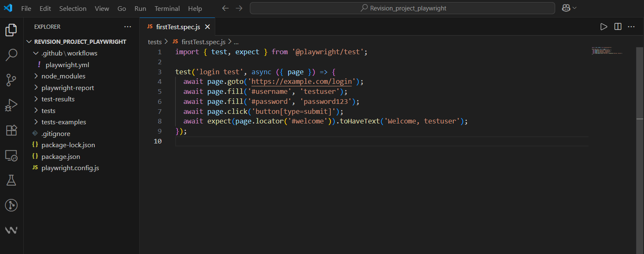Click the Revision_project_playwright search box
This screenshot has width=644, height=254.
pos(402,8)
